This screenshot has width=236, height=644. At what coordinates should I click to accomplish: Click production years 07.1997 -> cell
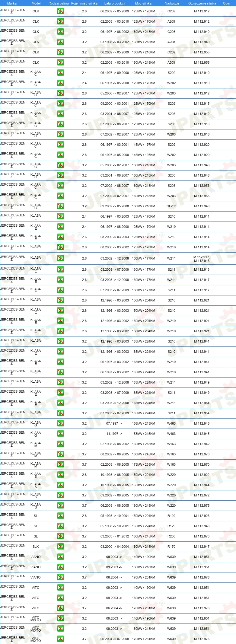point(114,423)
